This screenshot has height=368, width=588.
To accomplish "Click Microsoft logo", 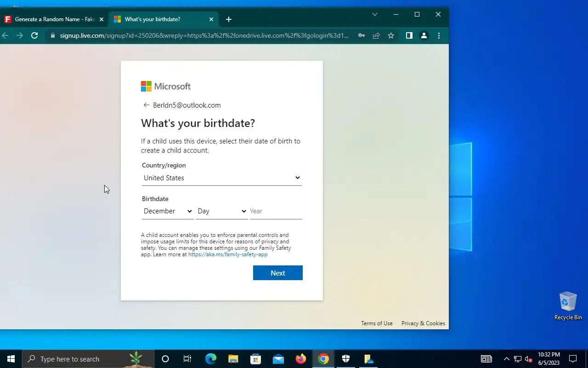I will 166,86.
